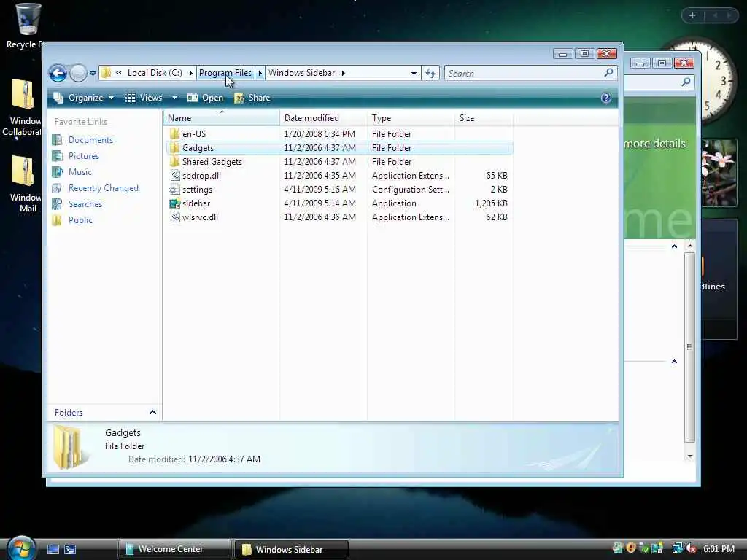Click Show Desktop quick launch icon
This screenshot has width=747, height=560.
point(53,550)
